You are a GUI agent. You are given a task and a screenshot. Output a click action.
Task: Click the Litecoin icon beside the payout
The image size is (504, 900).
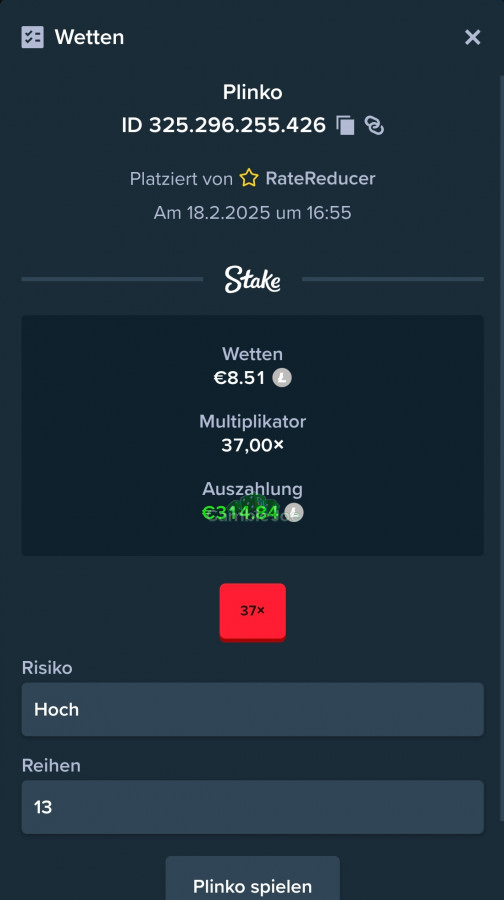(x=294, y=513)
